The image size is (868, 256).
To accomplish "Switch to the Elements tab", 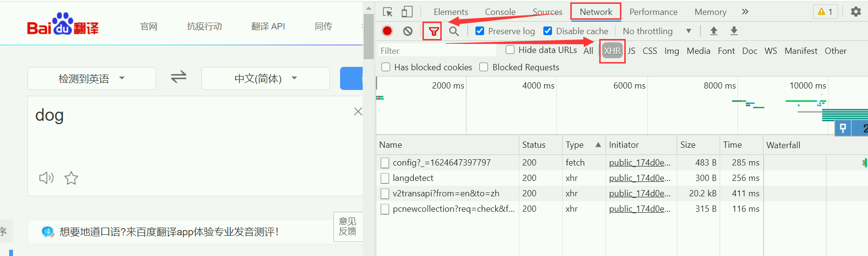I will [x=451, y=12].
